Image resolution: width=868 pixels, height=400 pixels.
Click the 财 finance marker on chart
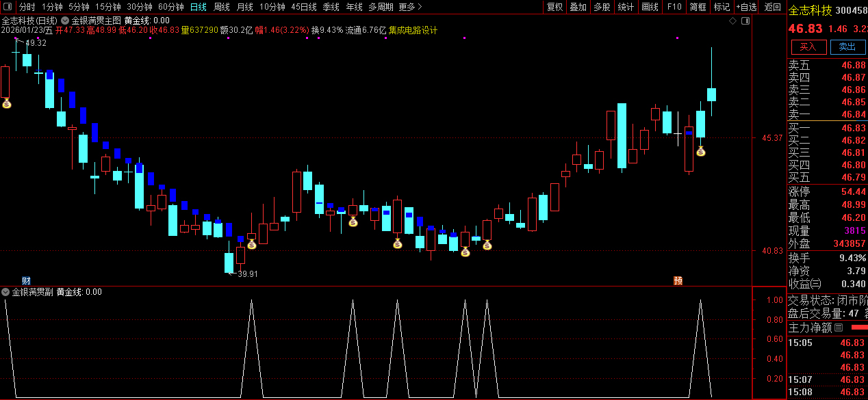tap(26, 280)
